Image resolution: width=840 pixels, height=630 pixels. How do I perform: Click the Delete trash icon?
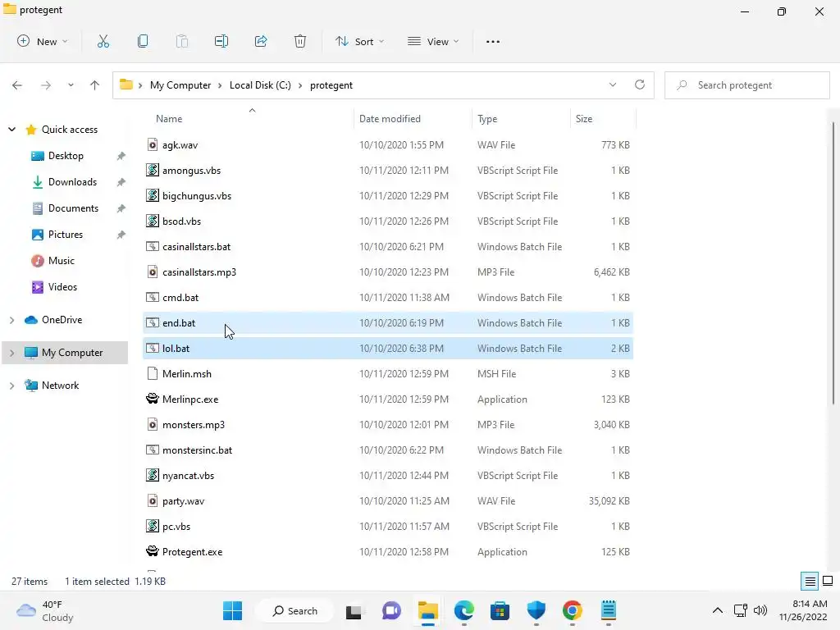[x=300, y=41]
